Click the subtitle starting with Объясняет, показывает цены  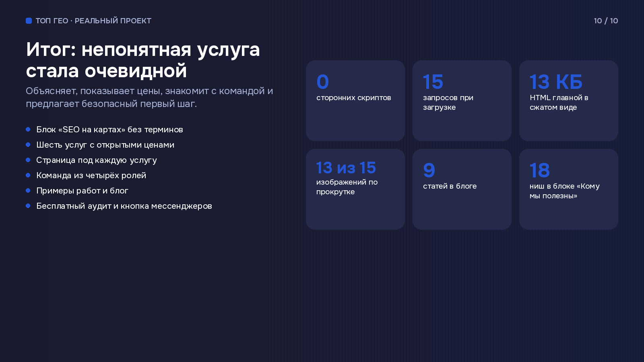click(x=149, y=97)
